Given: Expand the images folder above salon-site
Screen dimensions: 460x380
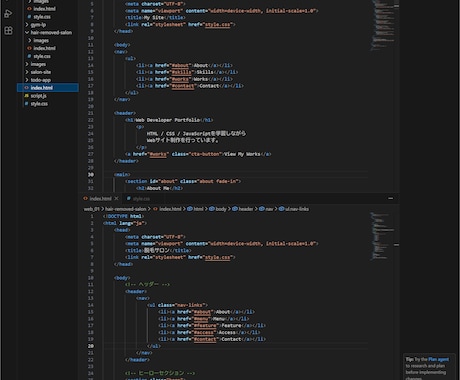Looking at the screenshot, I should (27, 64).
